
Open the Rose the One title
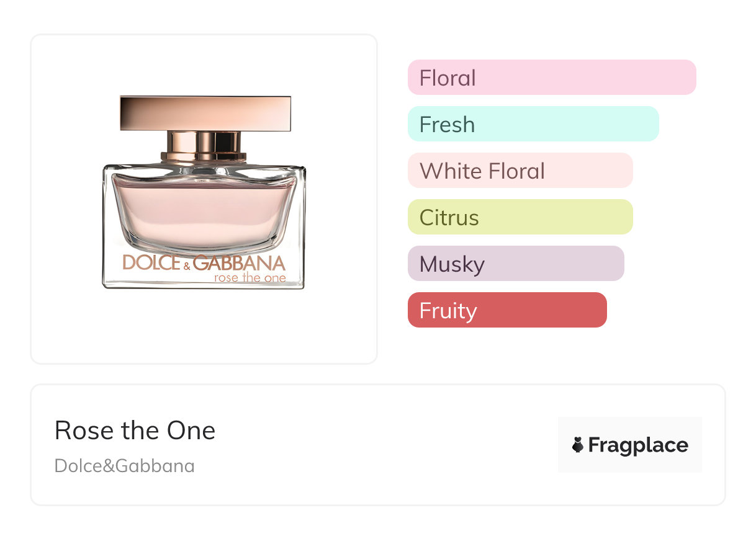(135, 431)
